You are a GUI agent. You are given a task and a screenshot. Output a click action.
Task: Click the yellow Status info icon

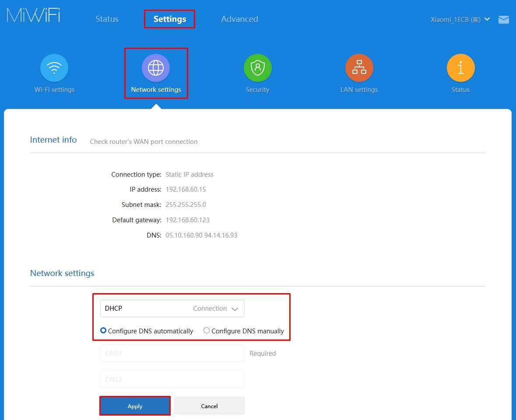point(460,68)
